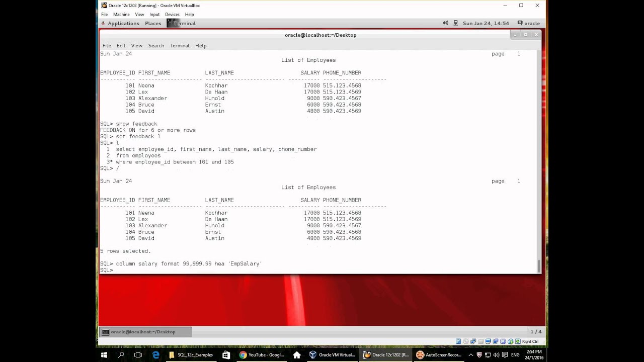Open the Windows Store taskbar icon

226,355
